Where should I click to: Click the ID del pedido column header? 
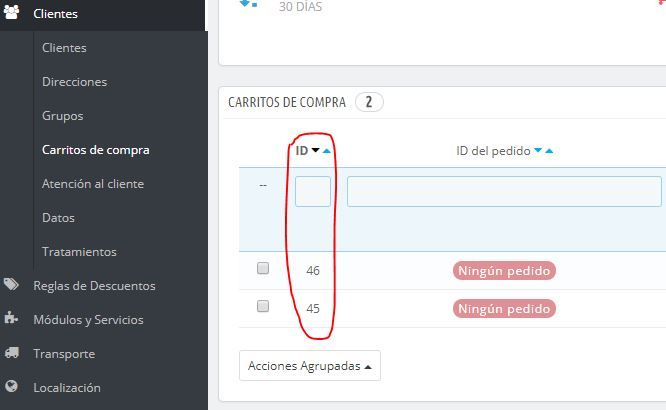[493, 151]
